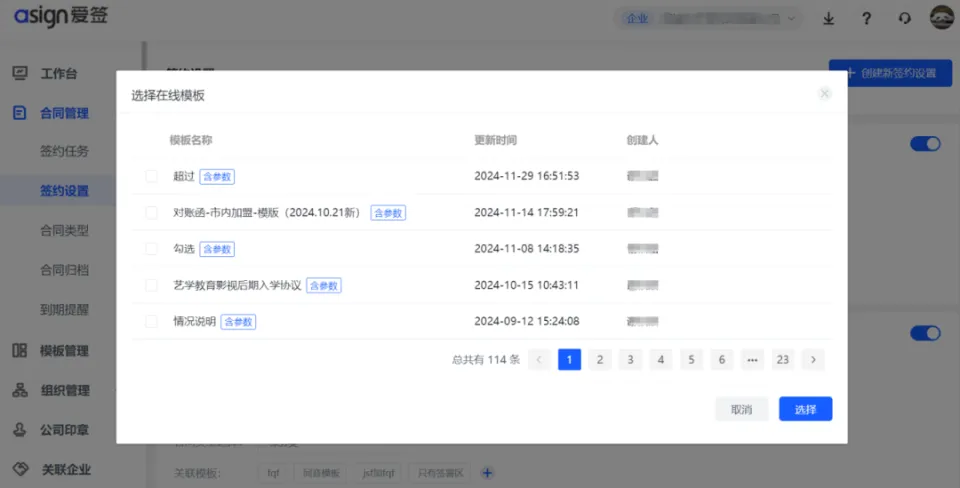Open 合同归档 in the sidebar menu
Screen dimensions: 960x488
(x=65, y=270)
